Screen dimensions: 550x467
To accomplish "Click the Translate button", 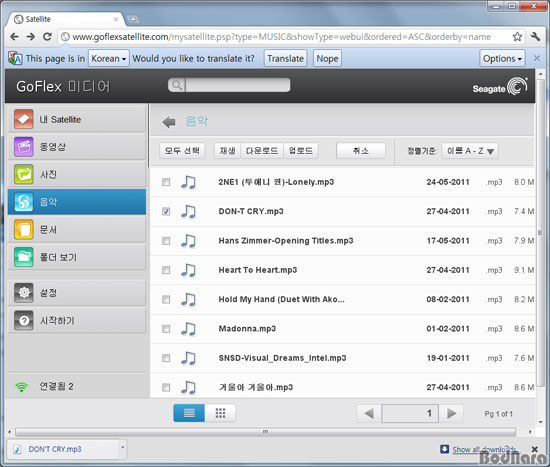I will (x=285, y=58).
